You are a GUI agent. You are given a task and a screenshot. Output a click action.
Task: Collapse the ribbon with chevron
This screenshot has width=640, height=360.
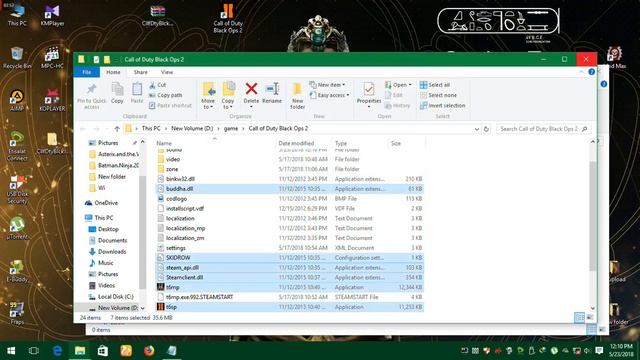[x=581, y=72]
